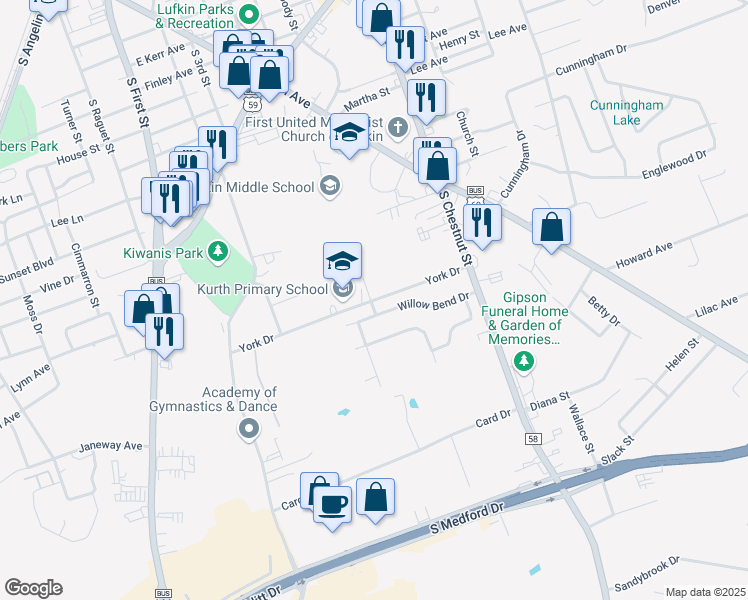The height and width of the screenshot is (600, 748).
Task: Click the Diana St label
Action: pos(550,401)
